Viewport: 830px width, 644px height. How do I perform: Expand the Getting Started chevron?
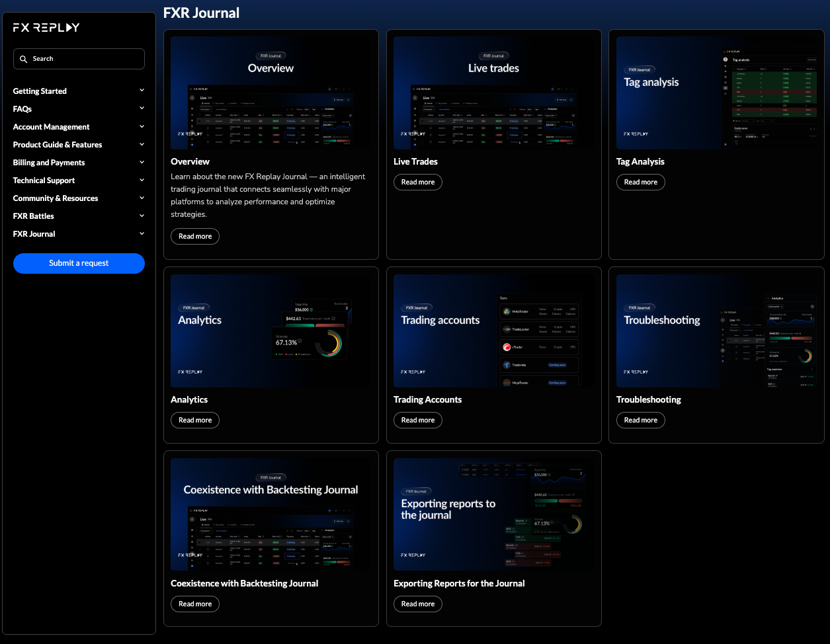pyautogui.click(x=142, y=91)
